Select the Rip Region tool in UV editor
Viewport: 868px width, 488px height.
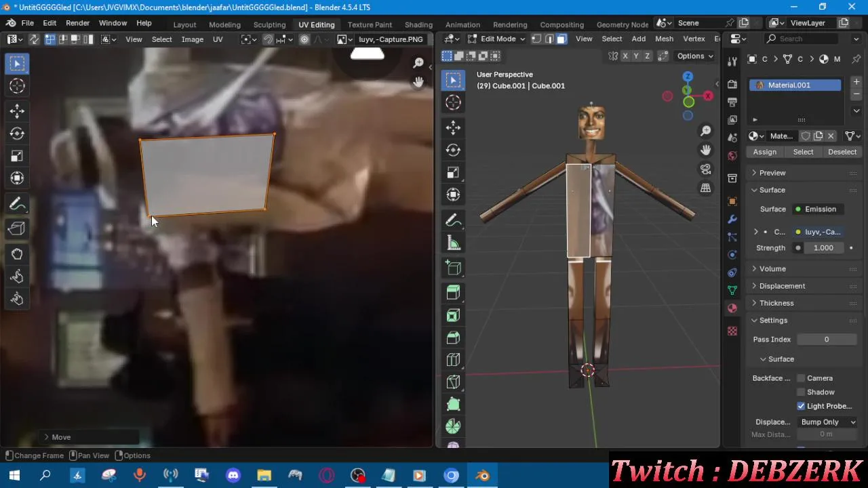point(17,228)
